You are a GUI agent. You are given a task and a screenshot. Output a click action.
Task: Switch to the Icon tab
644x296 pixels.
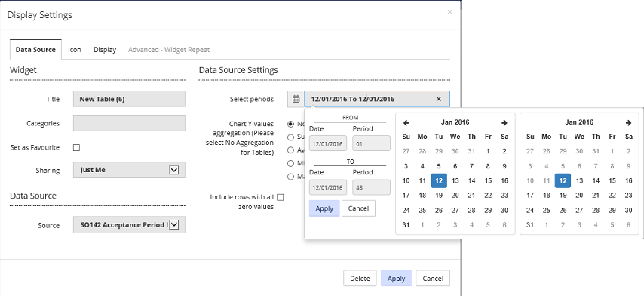(x=75, y=50)
